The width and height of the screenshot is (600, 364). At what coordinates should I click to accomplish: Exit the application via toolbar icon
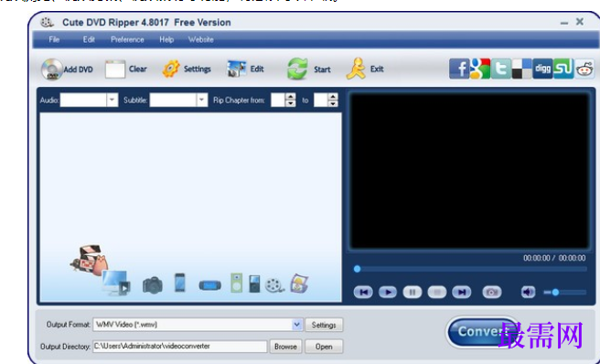click(x=356, y=69)
